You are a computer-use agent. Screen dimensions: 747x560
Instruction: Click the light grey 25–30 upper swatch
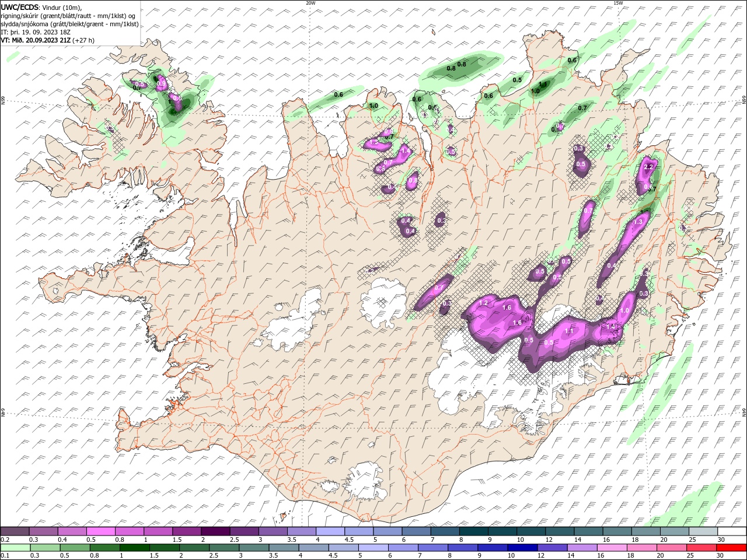click(703, 531)
